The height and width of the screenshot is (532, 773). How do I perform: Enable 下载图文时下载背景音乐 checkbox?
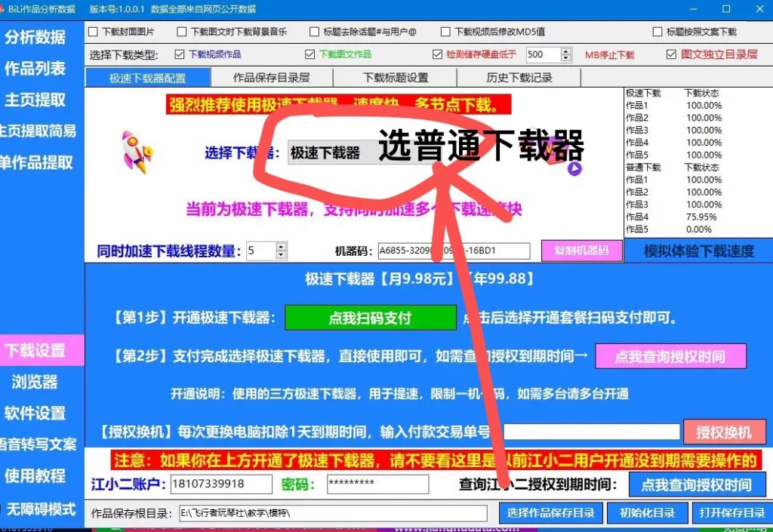(x=181, y=32)
